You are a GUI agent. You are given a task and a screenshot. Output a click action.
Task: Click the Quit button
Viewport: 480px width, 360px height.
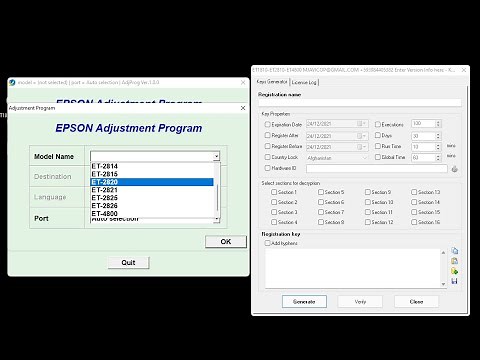pyautogui.click(x=128, y=263)
